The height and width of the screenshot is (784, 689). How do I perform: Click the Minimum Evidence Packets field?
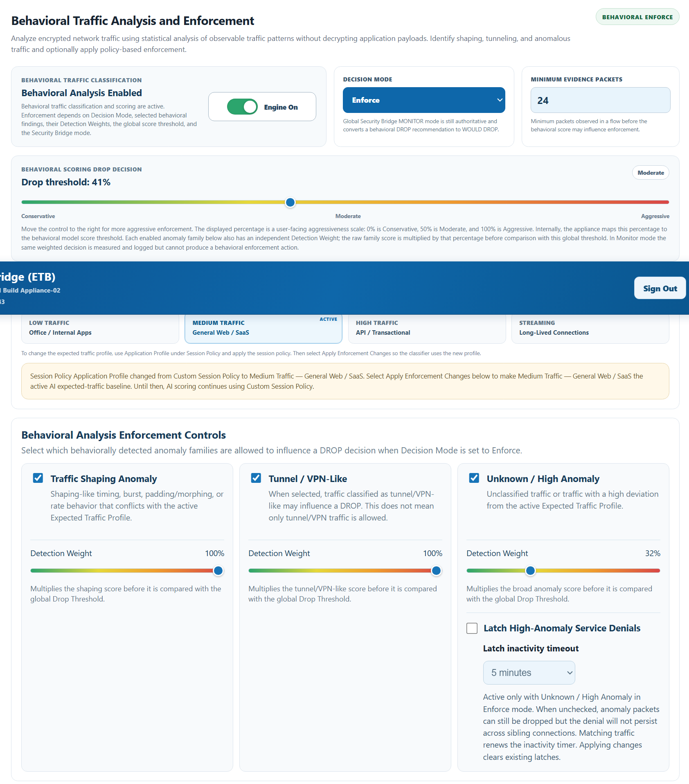[x=600, y=100]
